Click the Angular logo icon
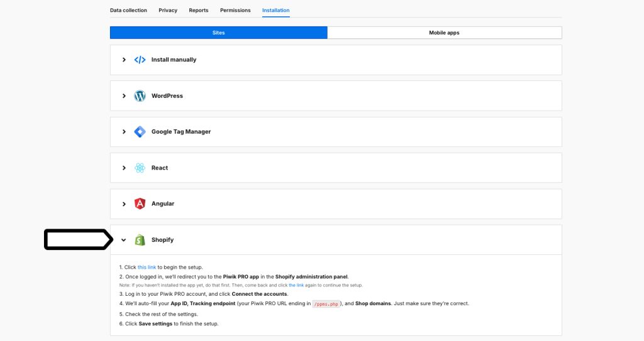644x341 pixels. tap(140, 203)
